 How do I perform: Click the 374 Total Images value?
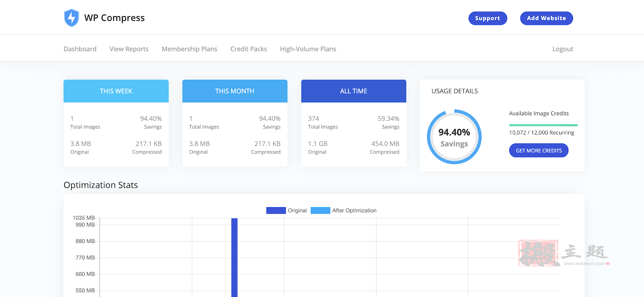point(314,118)
